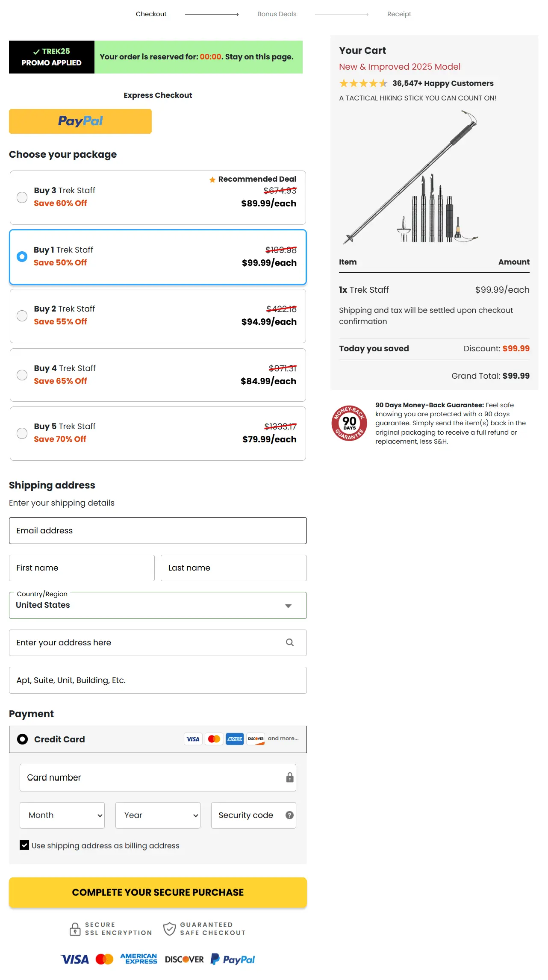Click the search icon in the address field

(x=290, y=642)
